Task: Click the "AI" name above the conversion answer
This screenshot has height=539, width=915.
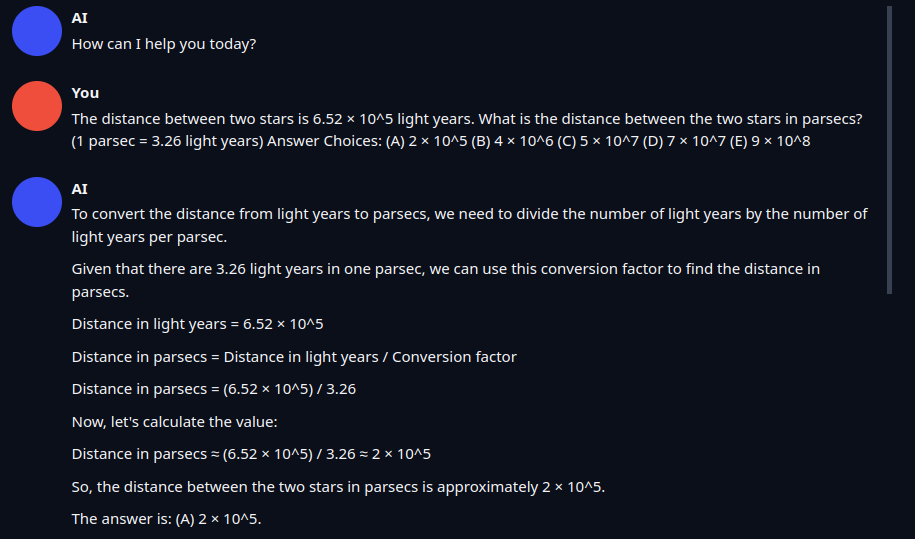Action: tap(79, 189)
